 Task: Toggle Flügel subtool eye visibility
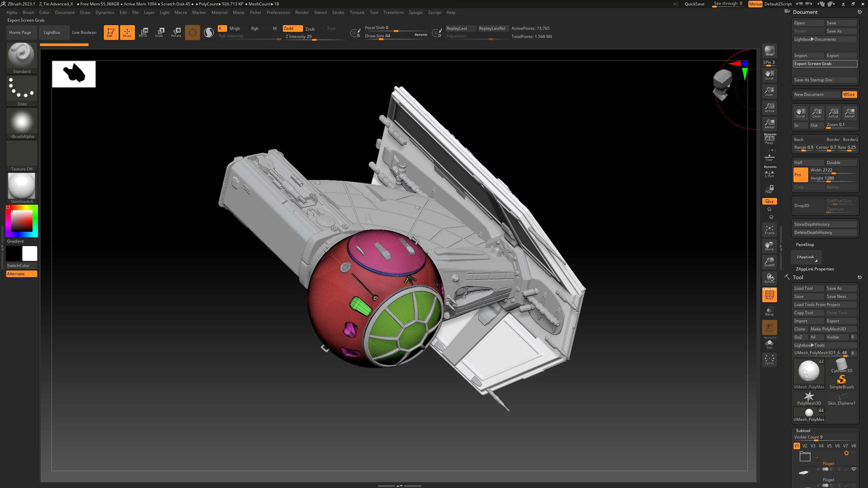pyautogui.click(x=854, y=469)
